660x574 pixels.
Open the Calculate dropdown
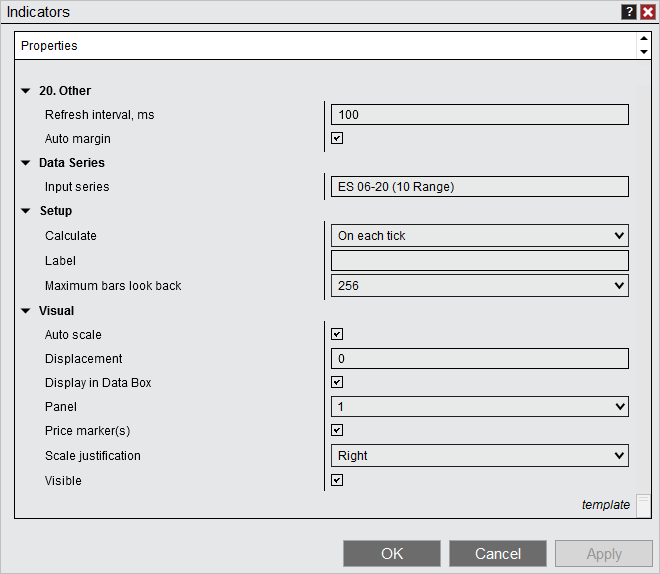tap(479, 236)
